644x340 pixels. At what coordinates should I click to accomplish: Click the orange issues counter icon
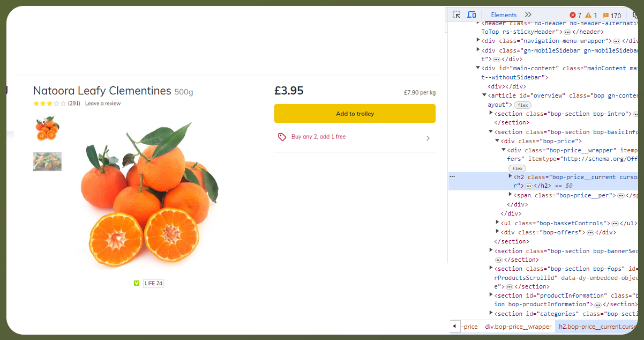coord(606,16)
